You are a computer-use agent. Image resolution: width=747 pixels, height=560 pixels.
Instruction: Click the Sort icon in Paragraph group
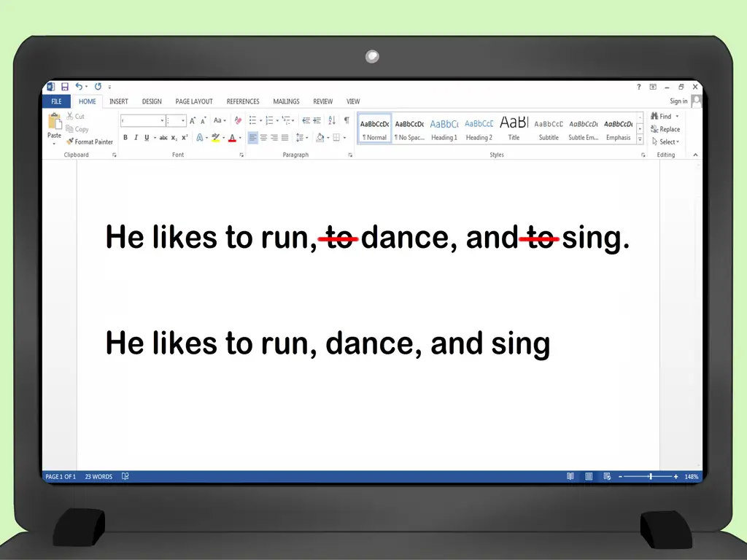(331, 120)
